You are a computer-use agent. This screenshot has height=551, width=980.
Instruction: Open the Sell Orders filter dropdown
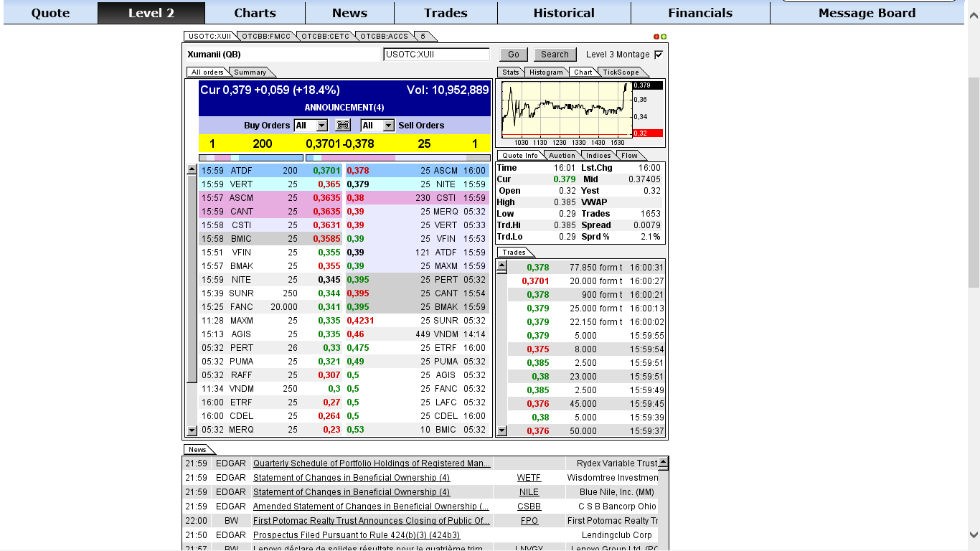coord(377,126)
